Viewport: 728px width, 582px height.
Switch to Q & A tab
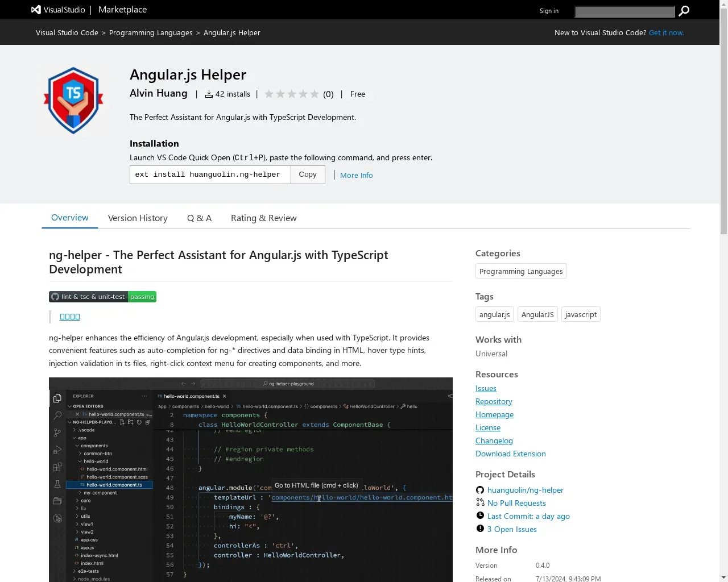199,218
